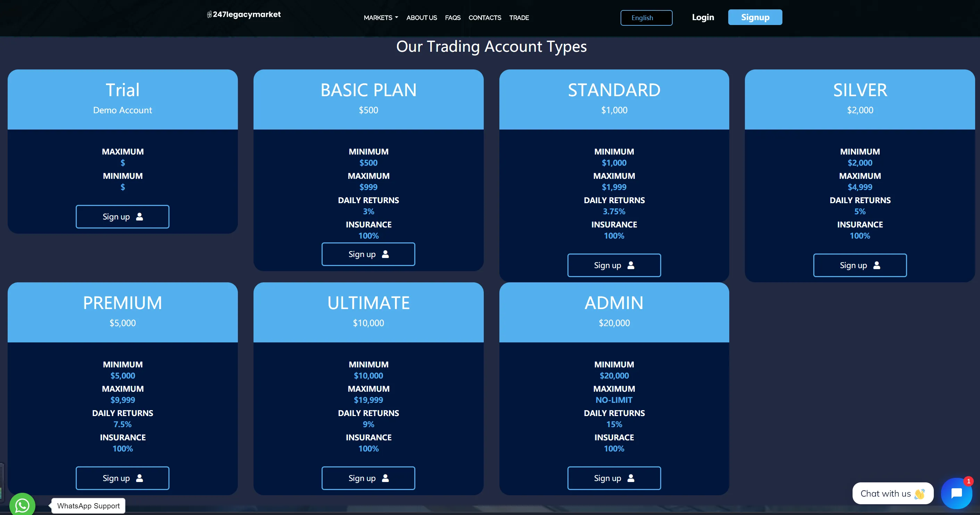Click the 7.5% daily returns value
This screenshot has height=515, width=980.
click(x=123, y=424)
